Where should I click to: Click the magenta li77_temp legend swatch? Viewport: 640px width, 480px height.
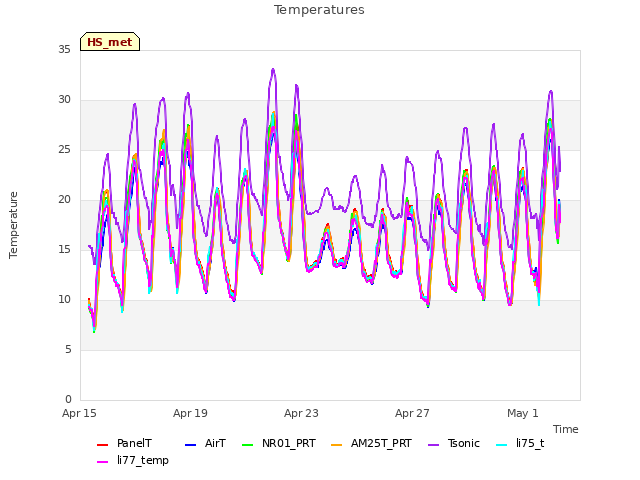pyautogui.click(x=102, y=462)
